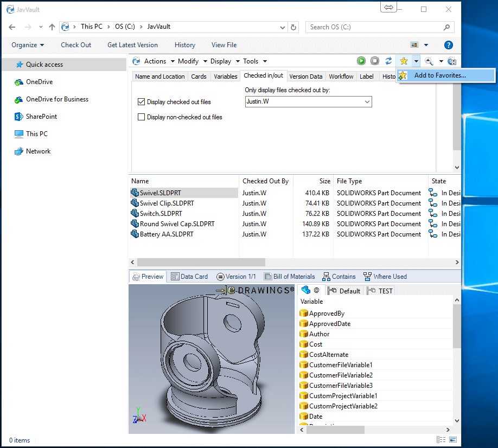Select the Default configuration tab

click(x=344, y=291)
